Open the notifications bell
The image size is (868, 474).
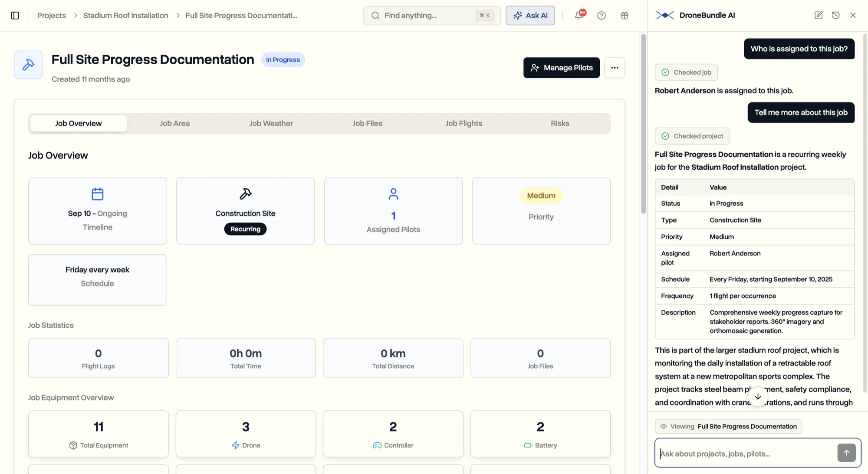coord(579,15)
